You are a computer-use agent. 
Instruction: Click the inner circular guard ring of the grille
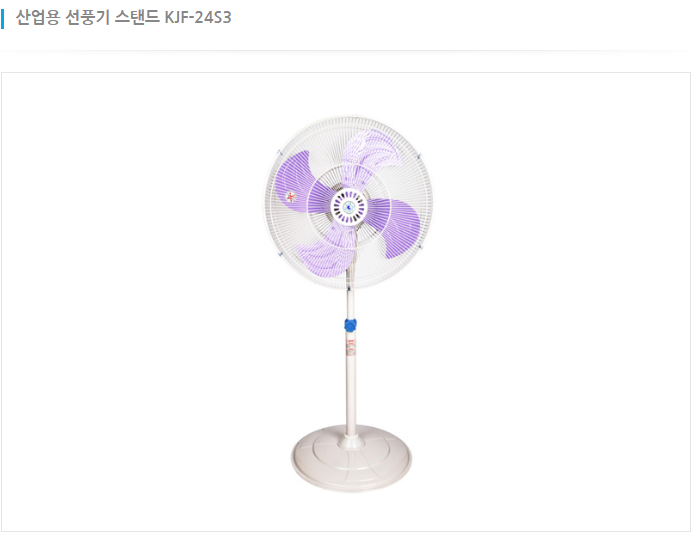point(349,207)
